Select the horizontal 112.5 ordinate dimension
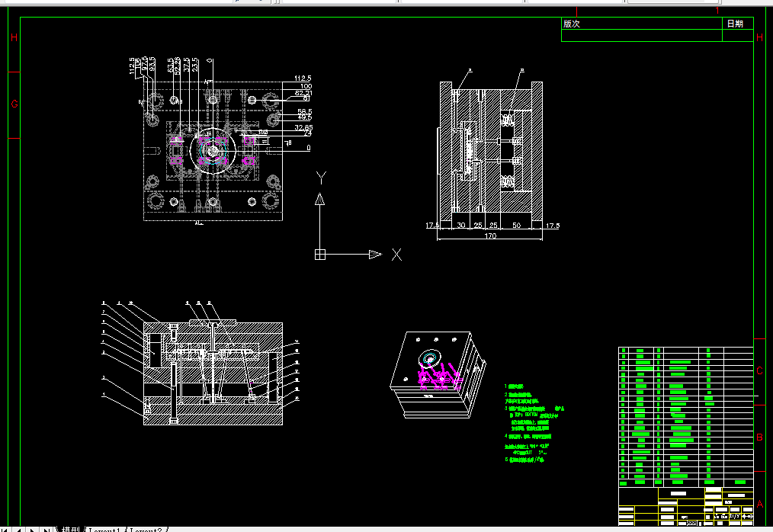 303,78
